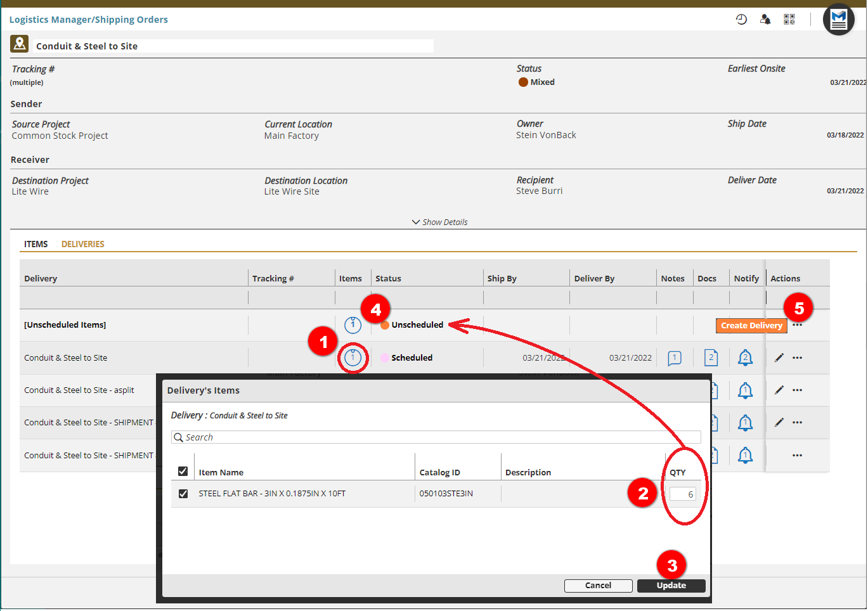Screen dimensions: 868x611
Task: Click the Update button in dialog
Action: pyautogui.click(x=671, y=586)
